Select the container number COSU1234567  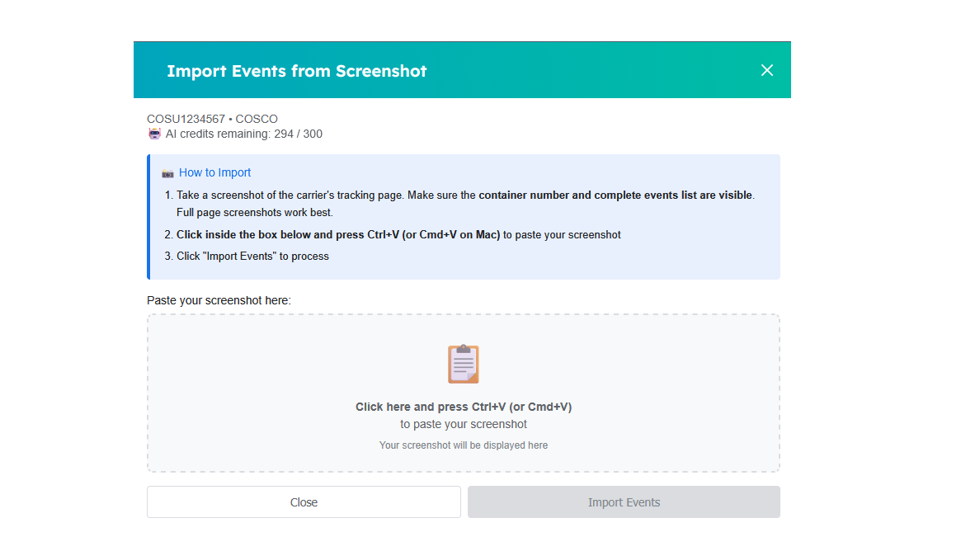pyautogui.click(x=186, y=119)
